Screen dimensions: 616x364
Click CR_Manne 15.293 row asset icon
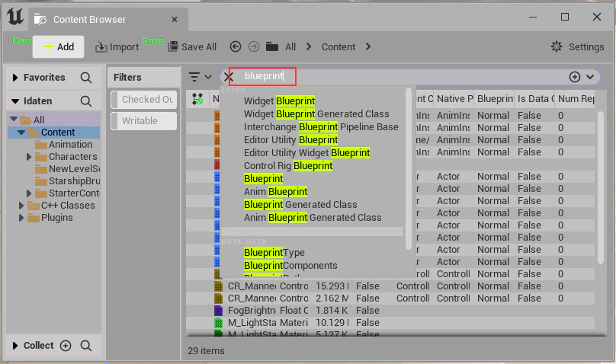[x=219, y=287]
